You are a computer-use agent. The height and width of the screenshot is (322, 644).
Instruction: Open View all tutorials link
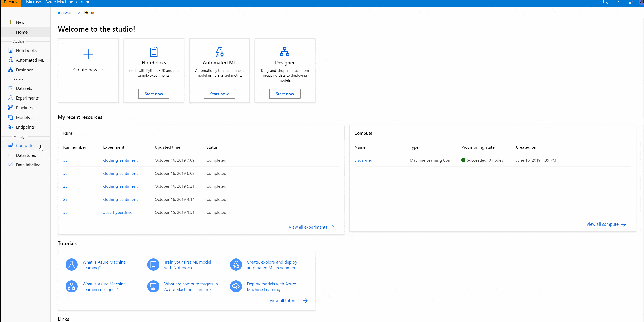point(288,301)
